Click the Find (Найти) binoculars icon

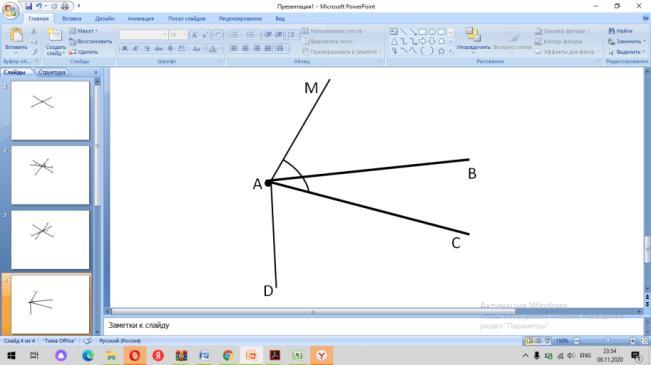[x=612, y=31]
